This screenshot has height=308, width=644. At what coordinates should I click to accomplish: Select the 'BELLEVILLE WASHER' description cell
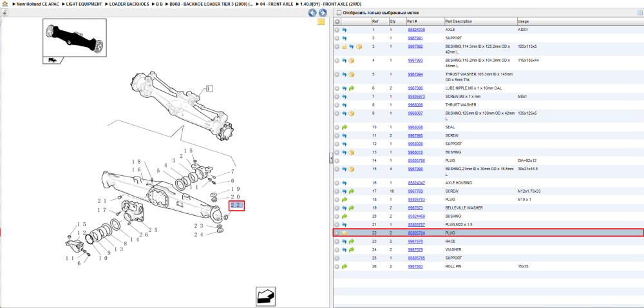coord(464,208)
